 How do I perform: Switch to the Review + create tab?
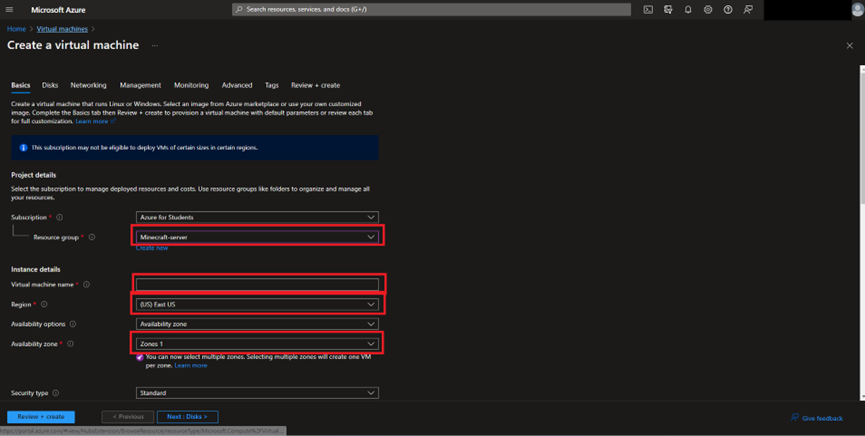click(x=316, y=86)
